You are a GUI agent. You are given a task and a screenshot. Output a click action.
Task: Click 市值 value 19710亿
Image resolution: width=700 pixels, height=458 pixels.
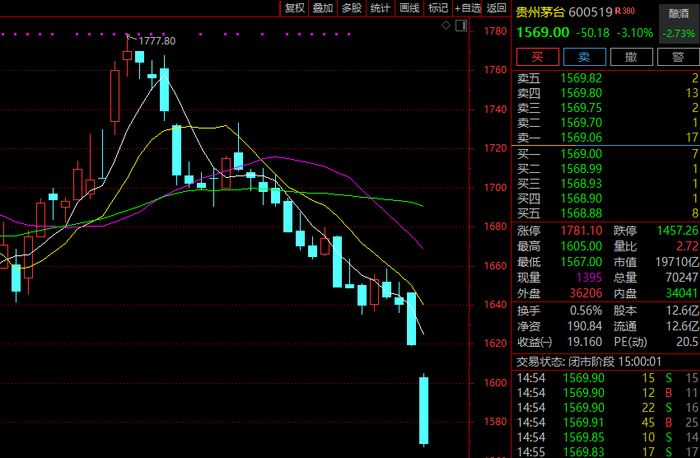tap(677, 262)
